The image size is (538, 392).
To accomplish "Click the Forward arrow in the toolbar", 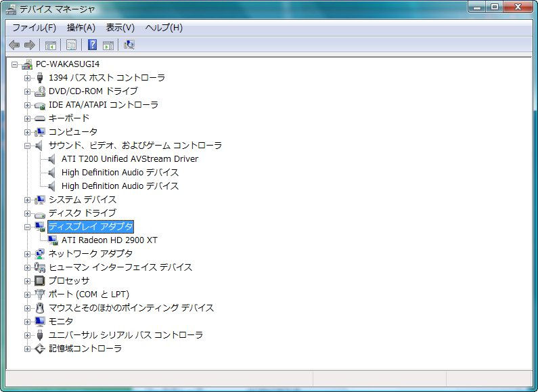I will [x=29, y=45].
